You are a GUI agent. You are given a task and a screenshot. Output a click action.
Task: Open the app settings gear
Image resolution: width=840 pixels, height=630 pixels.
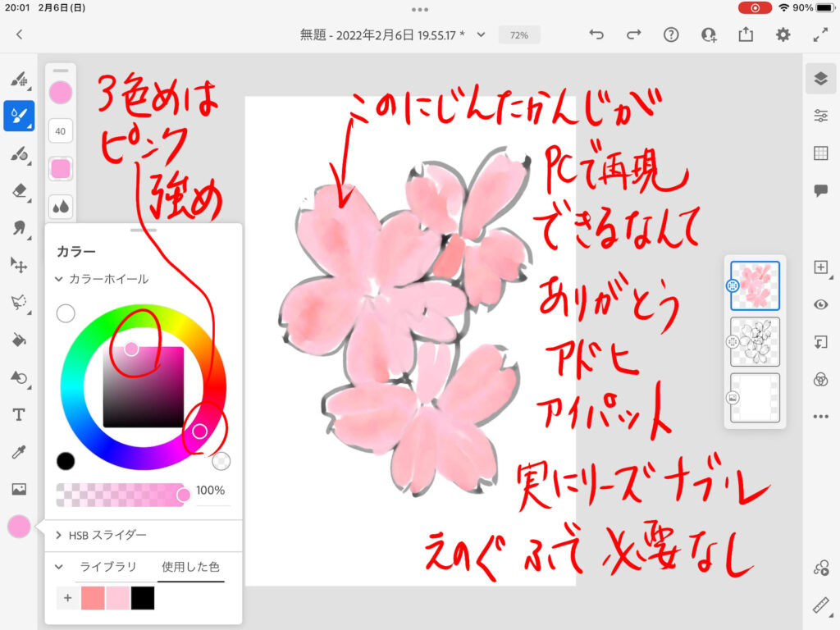pos(783,34)
